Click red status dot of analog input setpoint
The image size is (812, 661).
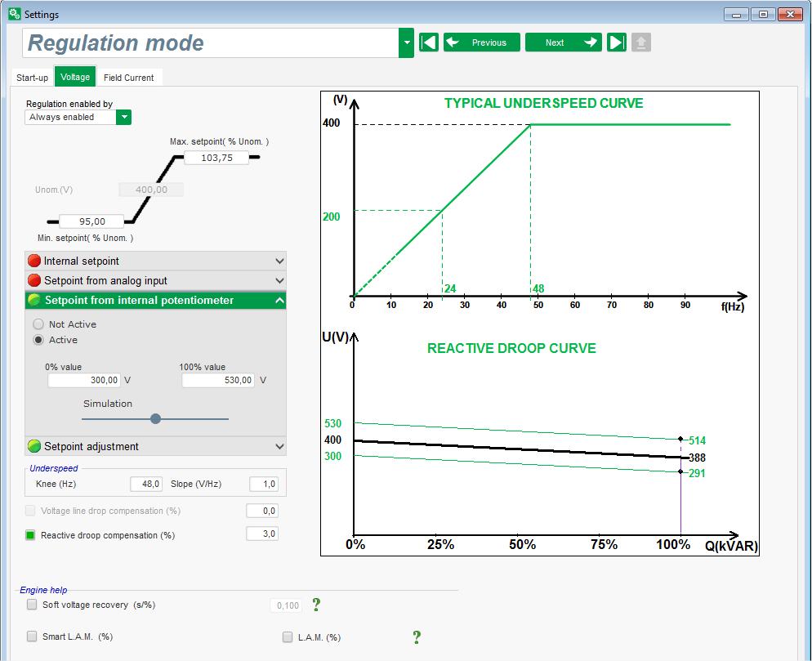tap(34, 280)
